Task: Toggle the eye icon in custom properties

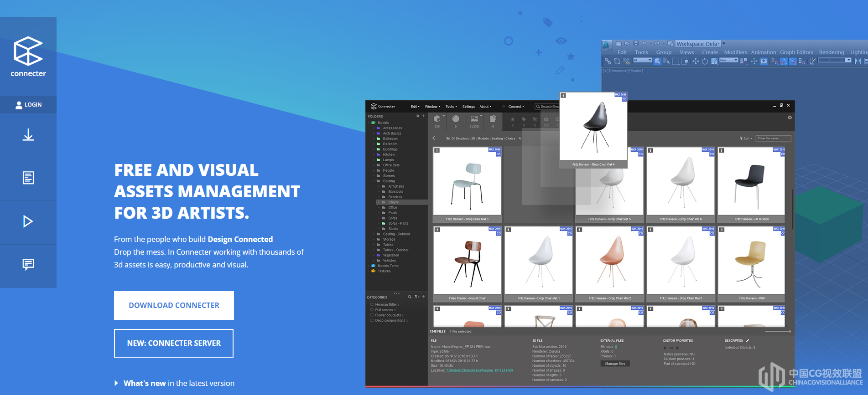Action: (671, 348)
